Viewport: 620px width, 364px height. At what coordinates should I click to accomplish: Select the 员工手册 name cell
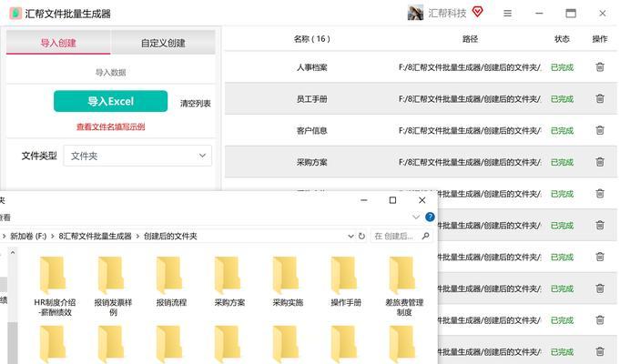[311, 99]
